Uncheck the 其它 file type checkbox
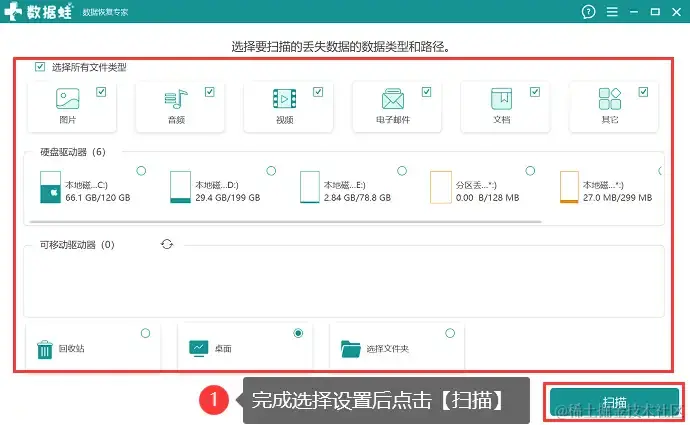690x425 pixels. pos(643,92)
